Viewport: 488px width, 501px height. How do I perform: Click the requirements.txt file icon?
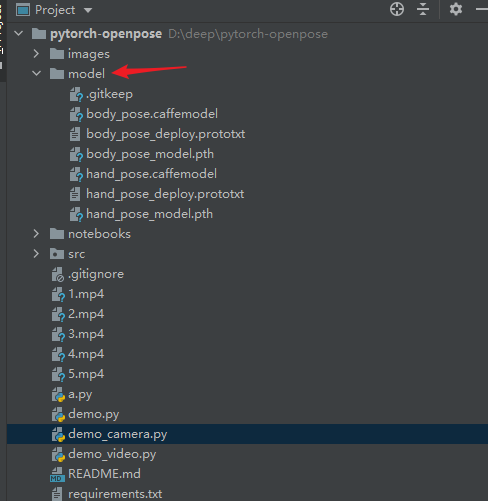click(x=57, y=494)
